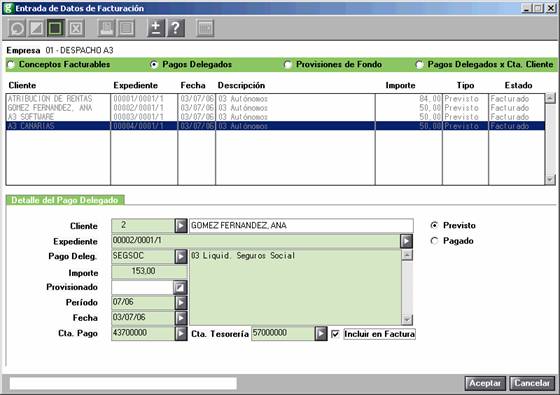Click the list scrollbar up arrow

coord(550,98)
